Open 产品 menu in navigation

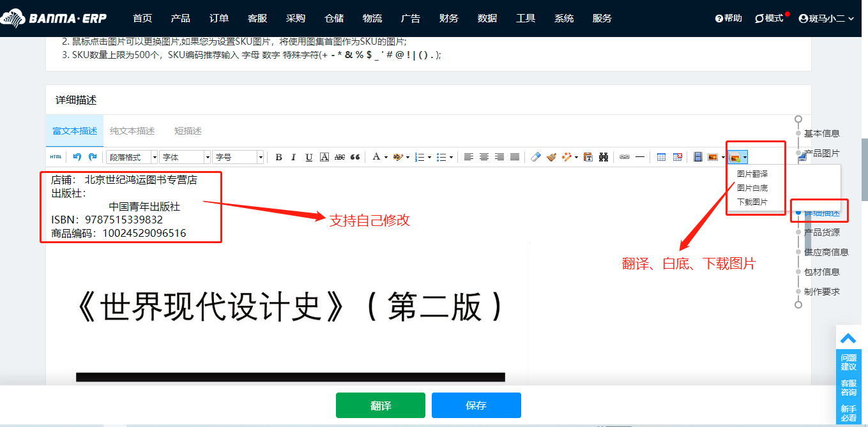tap(181, 19)
